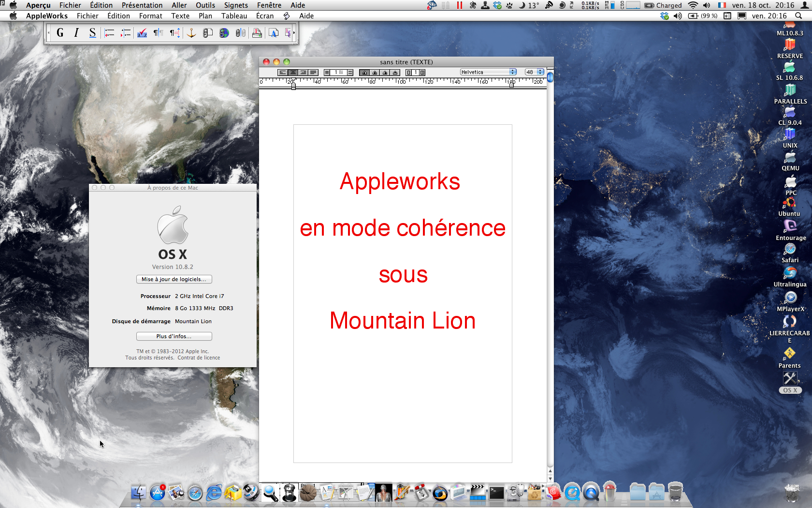Open the font size 48 dropdown
The height and width of the screenshot is (508, 812).
535,72
